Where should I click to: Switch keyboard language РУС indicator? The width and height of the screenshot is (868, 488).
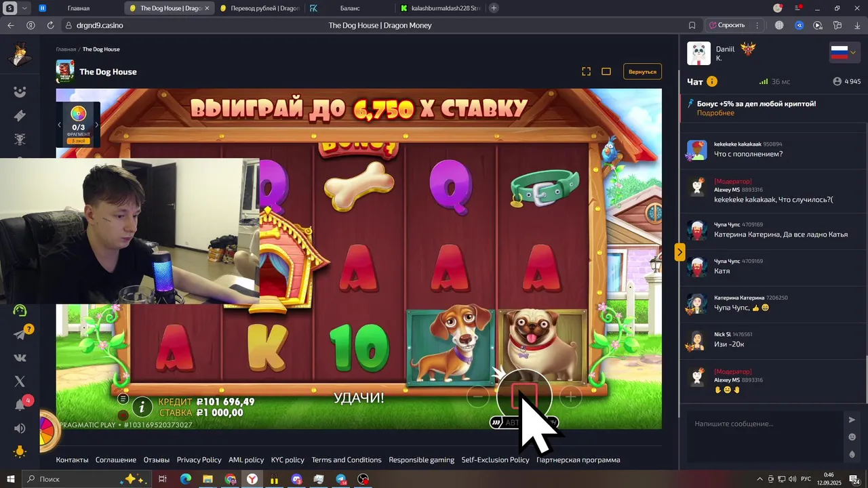click(806, 479)
